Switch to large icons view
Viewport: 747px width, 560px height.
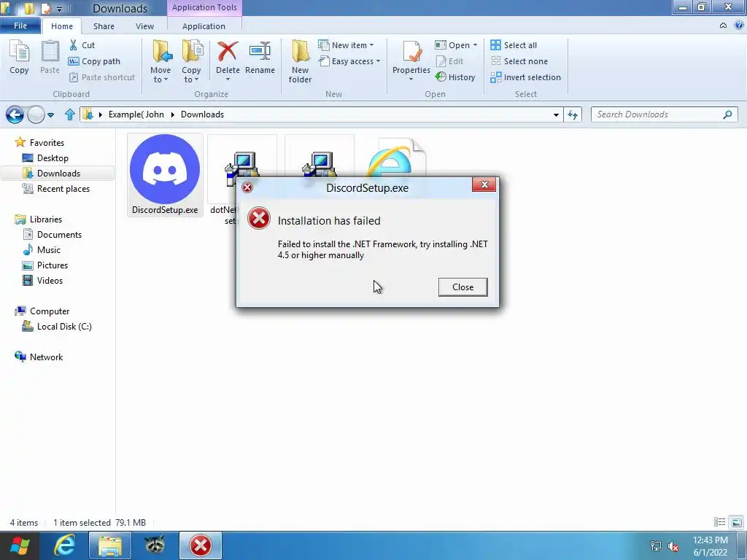[737, 522]
